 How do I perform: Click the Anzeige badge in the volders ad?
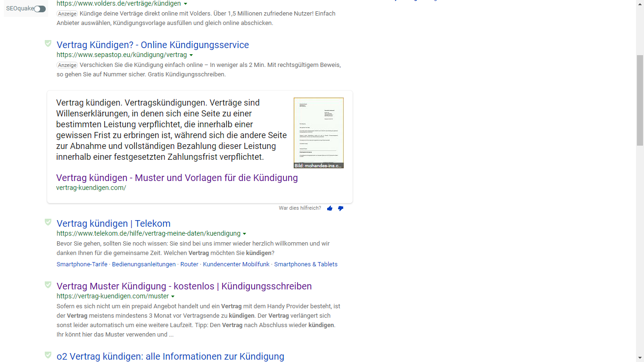tap(67, 14)
